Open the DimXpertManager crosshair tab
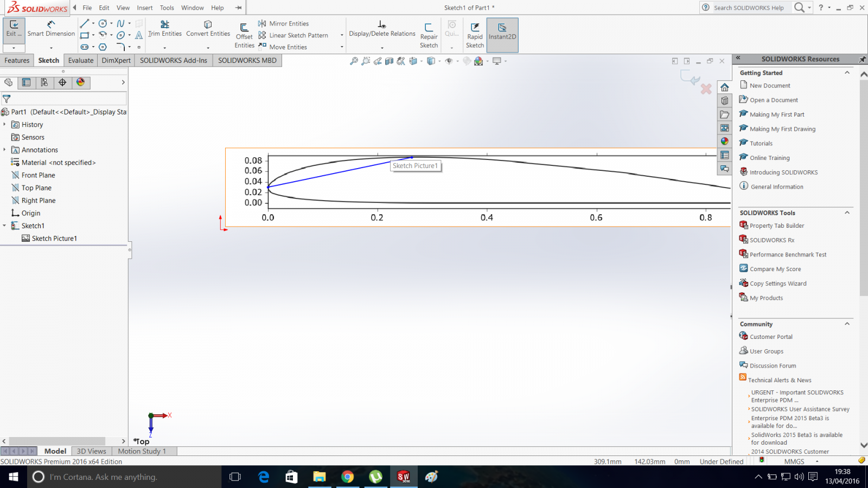This screenshot has height=488, width=868. click(x=62, y=82)
